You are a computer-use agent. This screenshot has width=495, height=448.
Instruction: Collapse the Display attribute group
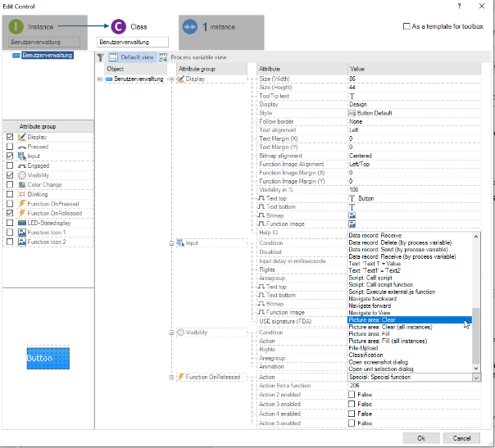coord(171,79)
